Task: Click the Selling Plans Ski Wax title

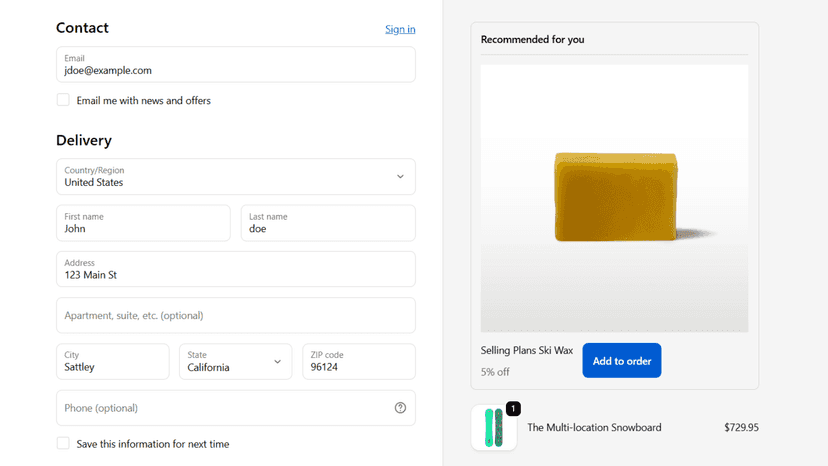Action: tap(526, 350)
